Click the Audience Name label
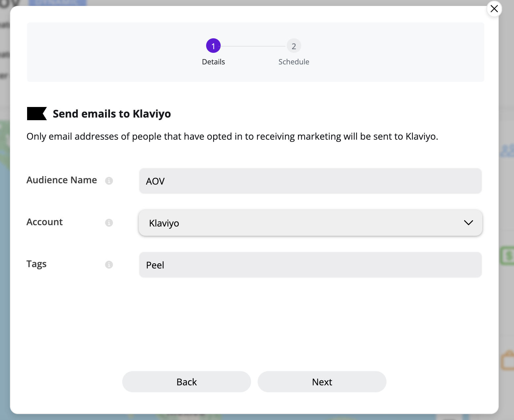This screenshot has width=514, height=420. (62, 180)
